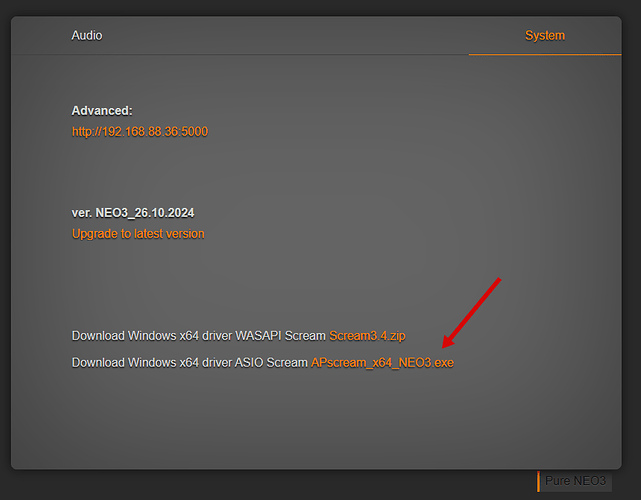Click the Pure NEO3 label
The width and height of the screenshot is (641, 500).
576,481
